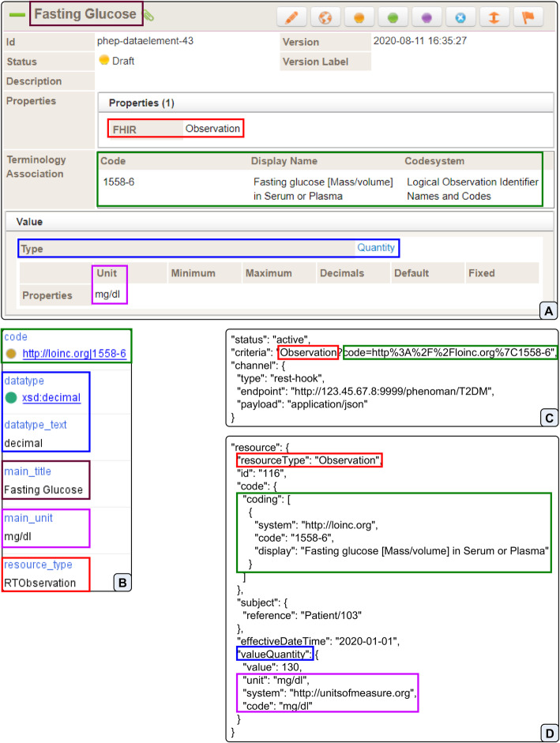Viewport: 560px width, 743px height.
Task: Click the yellow Draft status indicator
Action: pos(103,60)
